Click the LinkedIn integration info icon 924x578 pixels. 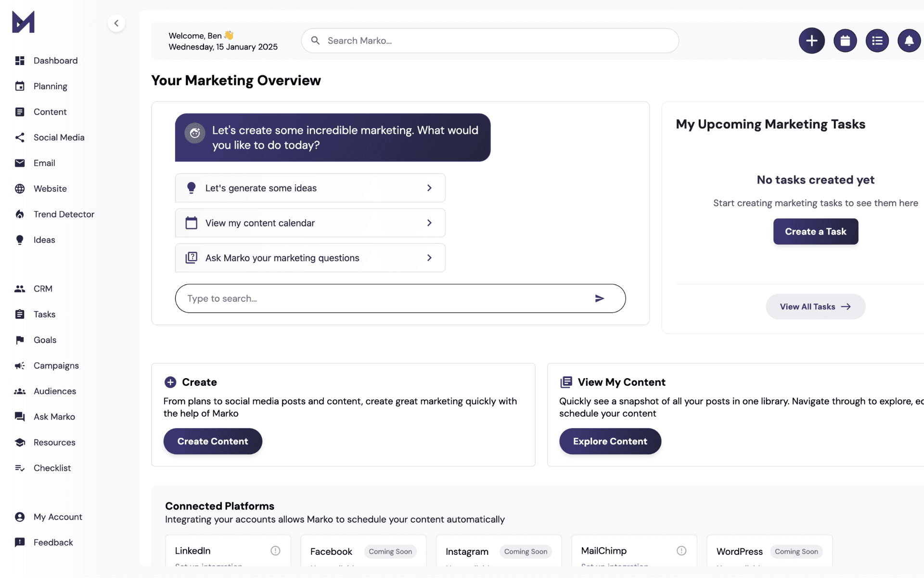coord(275,550)
